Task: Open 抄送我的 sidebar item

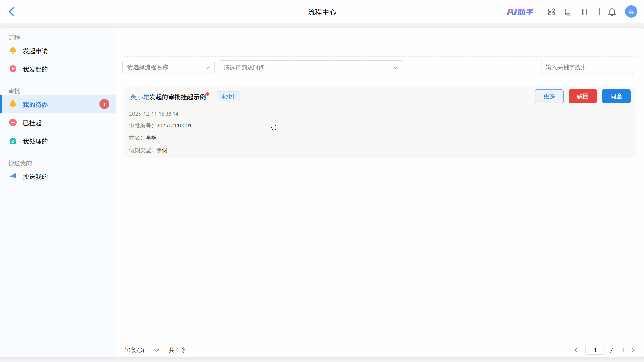Action: coord(35,177)
